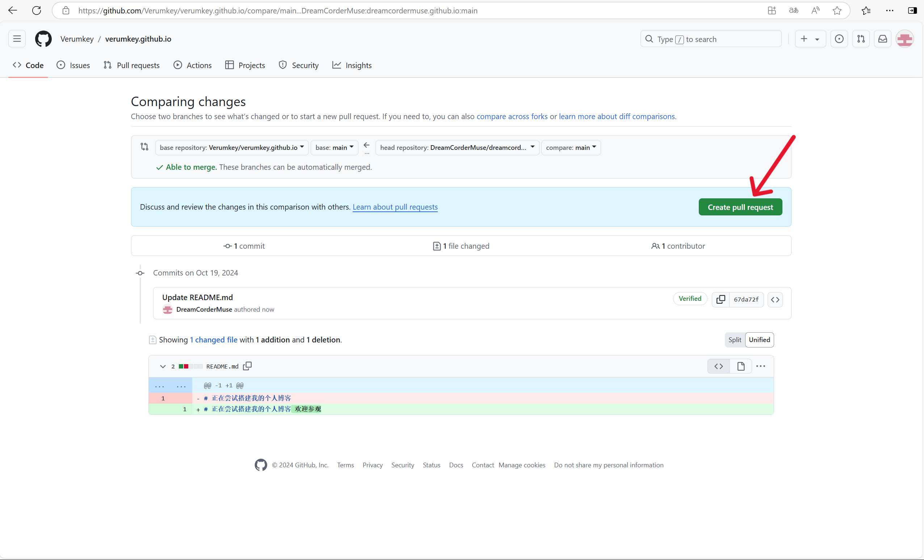Open the Code tab
Viewport: 924px width, 560px height.
coord(28,65)
